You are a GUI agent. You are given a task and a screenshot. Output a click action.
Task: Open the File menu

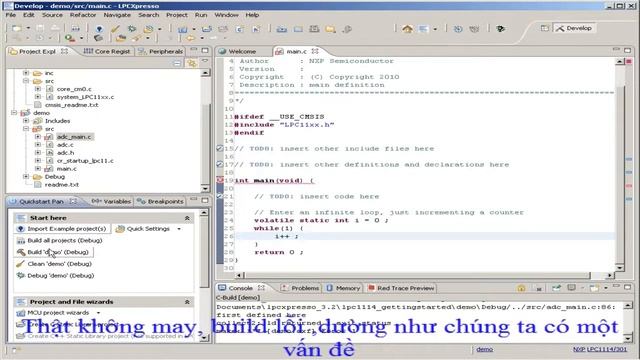click(x=11, y=15)
